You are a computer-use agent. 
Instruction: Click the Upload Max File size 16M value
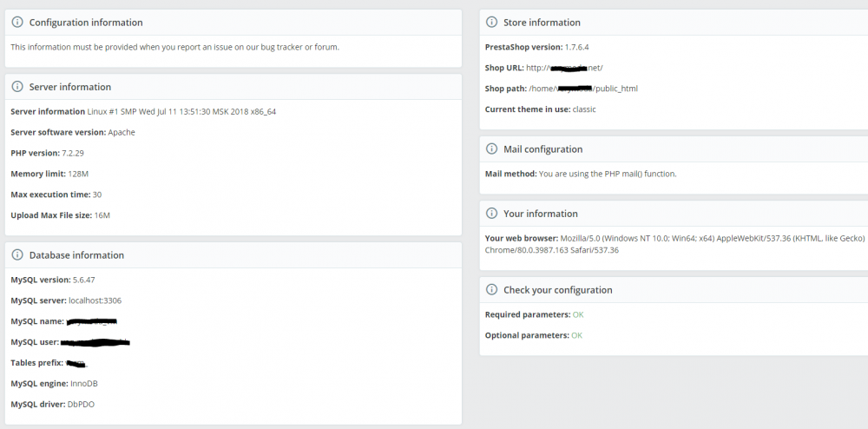click(102, 215)
